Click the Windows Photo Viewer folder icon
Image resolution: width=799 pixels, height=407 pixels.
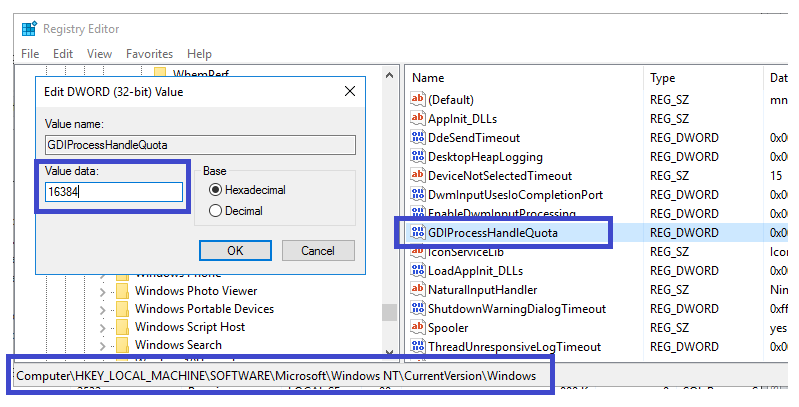point(122,291)
